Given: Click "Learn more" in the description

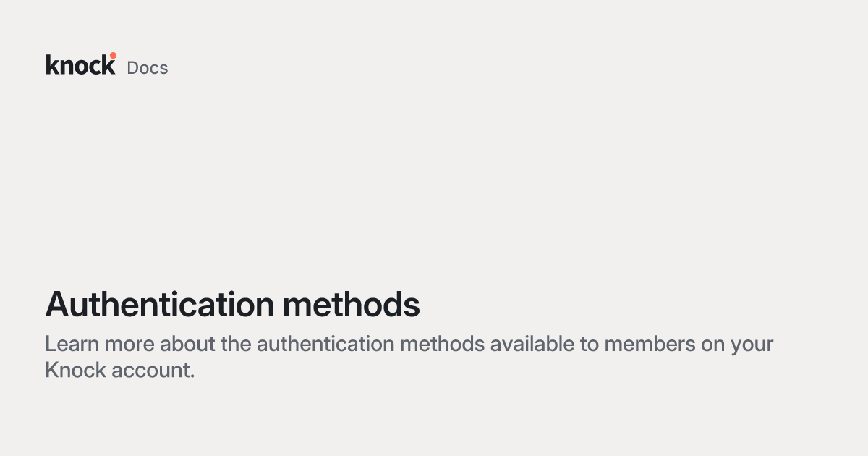Looking at the screenshot, I should (x=100, y=344).
